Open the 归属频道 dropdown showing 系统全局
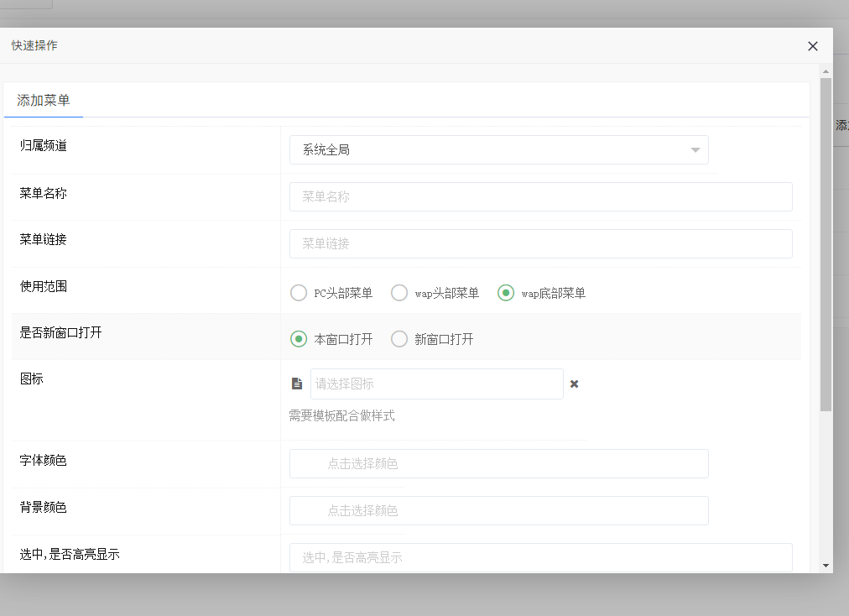 (x=498, y=150)
